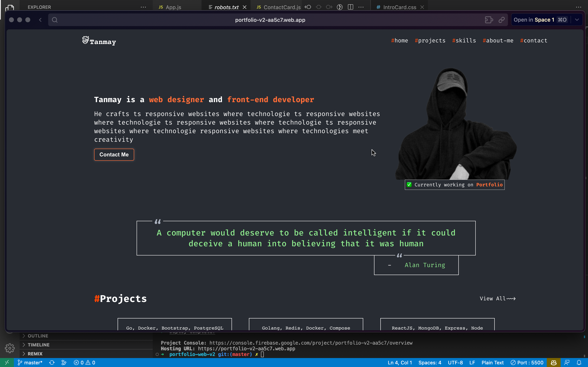Click the green checkmark beside Currently working

pos(409,185)
